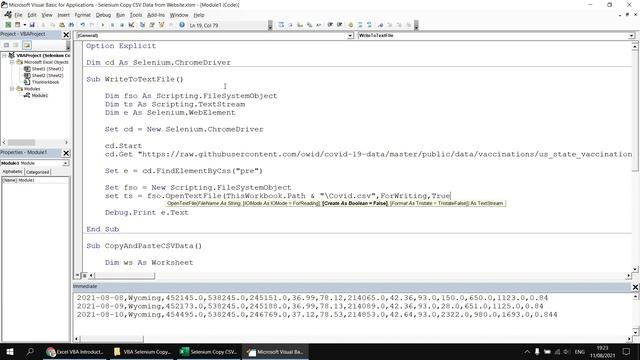640x360 pixels.
Task: Click the Paste toolbar icon
Action: coord(62,25)
